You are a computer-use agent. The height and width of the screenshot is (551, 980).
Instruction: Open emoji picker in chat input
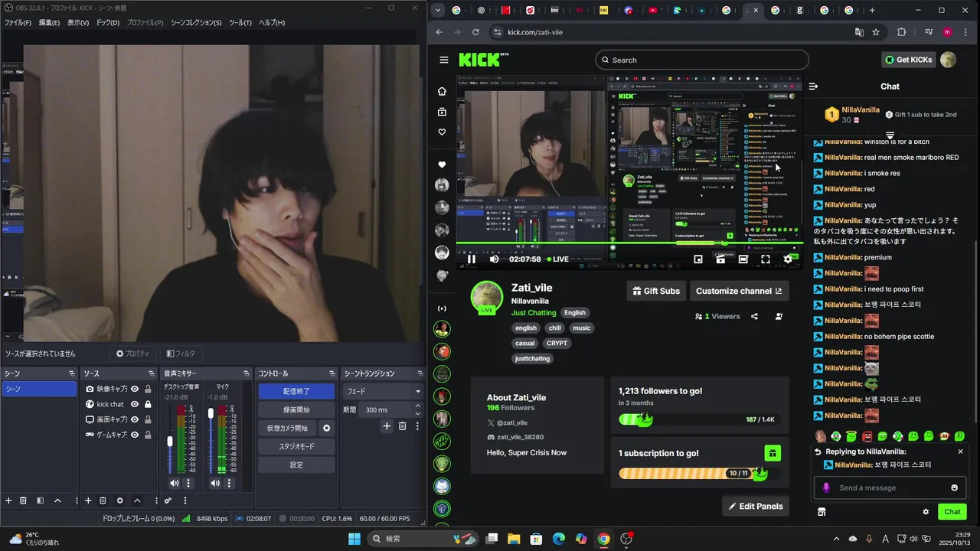pyautogui.click(x=954, y=487)
